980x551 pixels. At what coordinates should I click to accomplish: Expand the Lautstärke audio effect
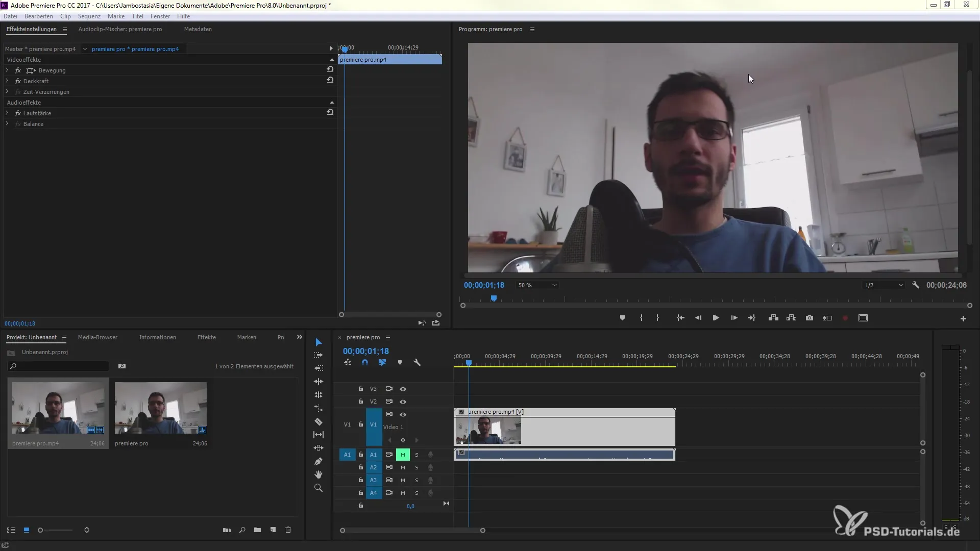[7, 113]
